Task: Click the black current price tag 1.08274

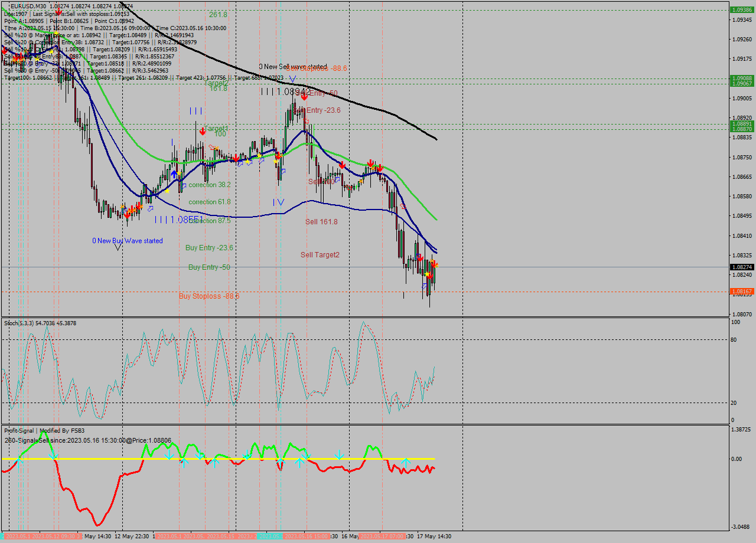Action: pyautogui.click(x=742, y=267)
